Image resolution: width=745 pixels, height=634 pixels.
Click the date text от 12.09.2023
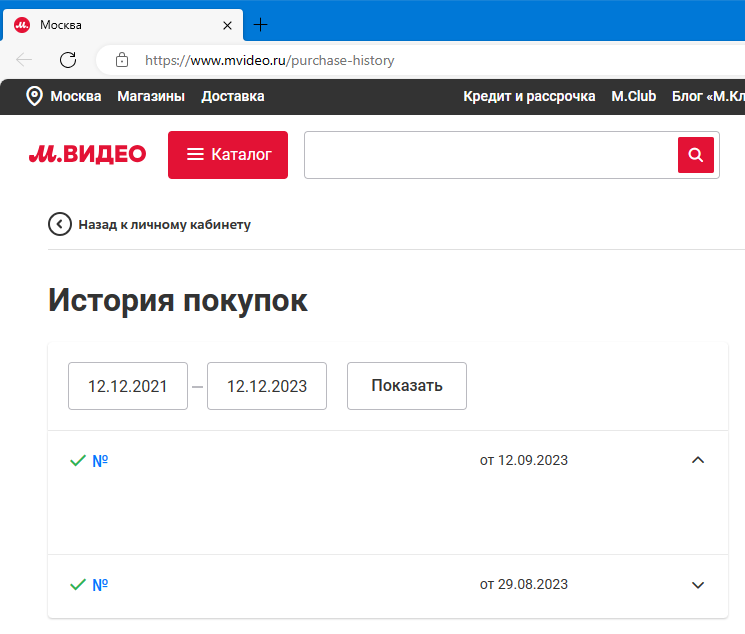[x=524, y=460]
